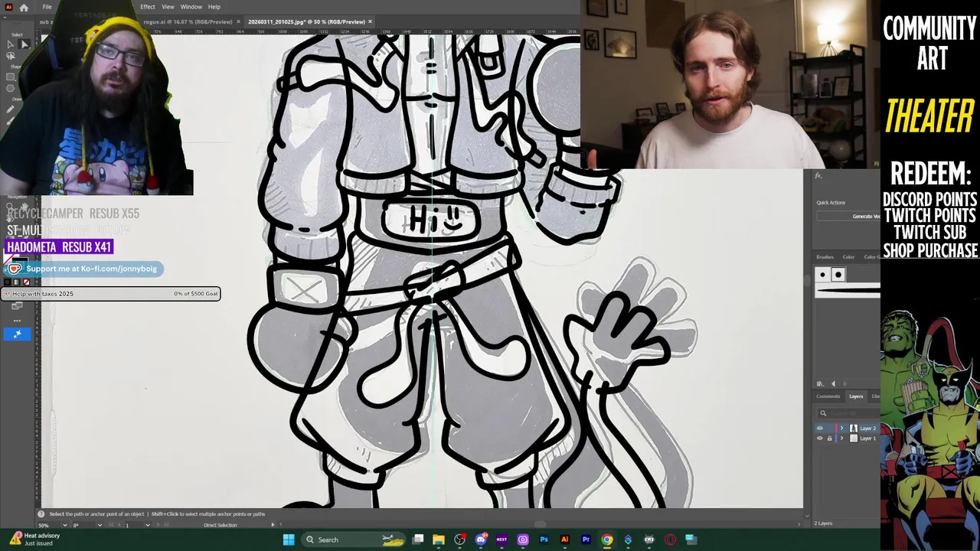
Task: Select the Rectangle shape tool
Action: pos(11,77)
